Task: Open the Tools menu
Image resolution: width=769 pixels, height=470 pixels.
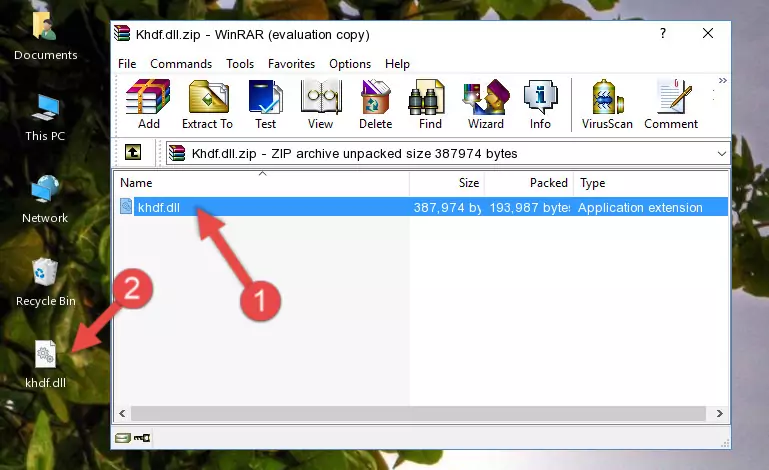Action: (x=240, y=64)
